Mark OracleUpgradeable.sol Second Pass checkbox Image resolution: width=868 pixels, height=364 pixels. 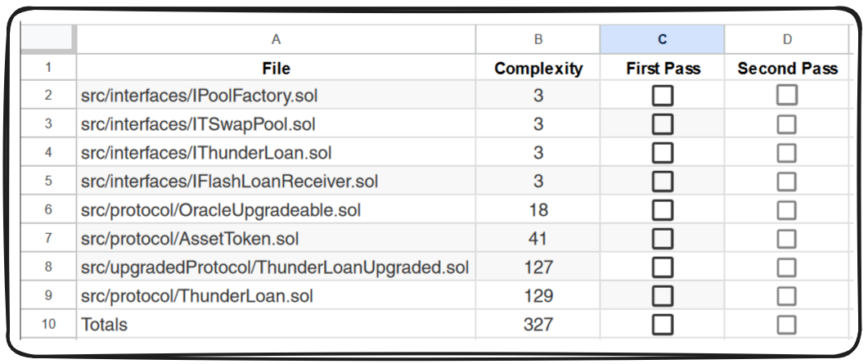coord(787,210)
